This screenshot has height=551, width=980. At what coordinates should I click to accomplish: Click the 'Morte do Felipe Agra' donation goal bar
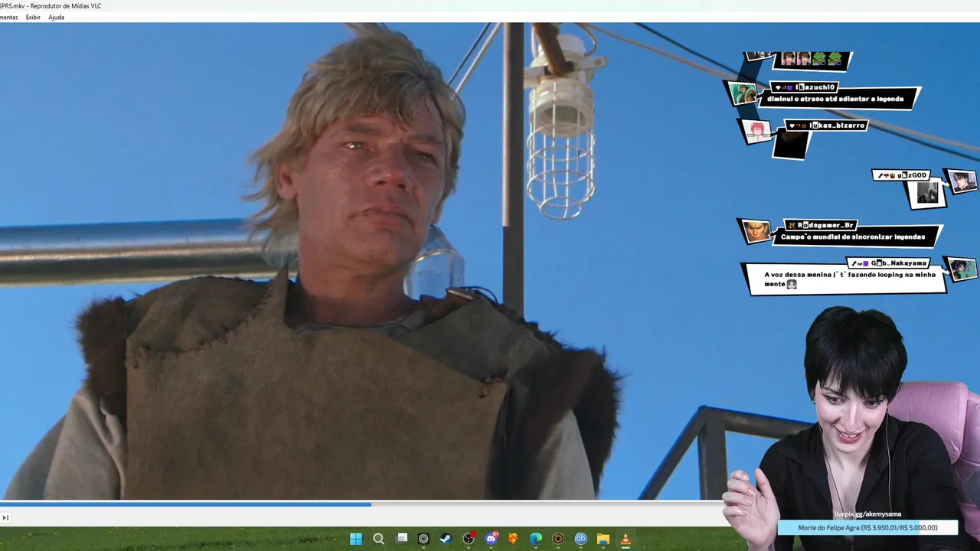tap(867, 527)
